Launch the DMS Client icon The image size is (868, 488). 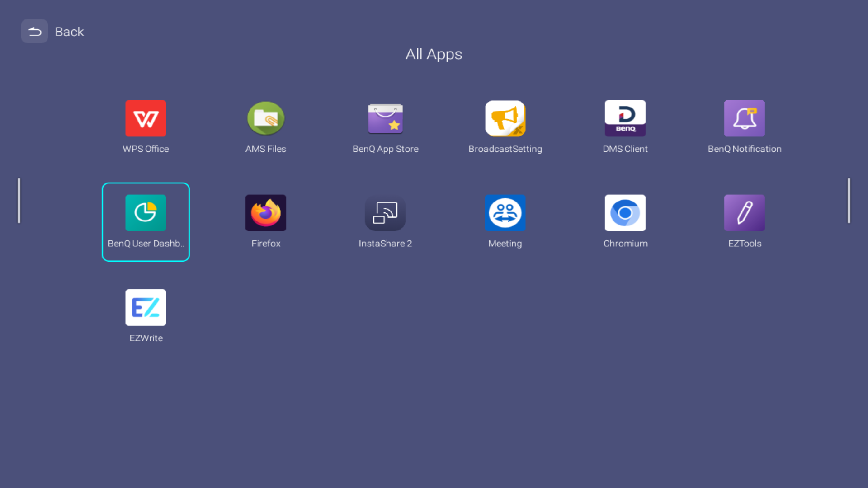click(625, 118)
